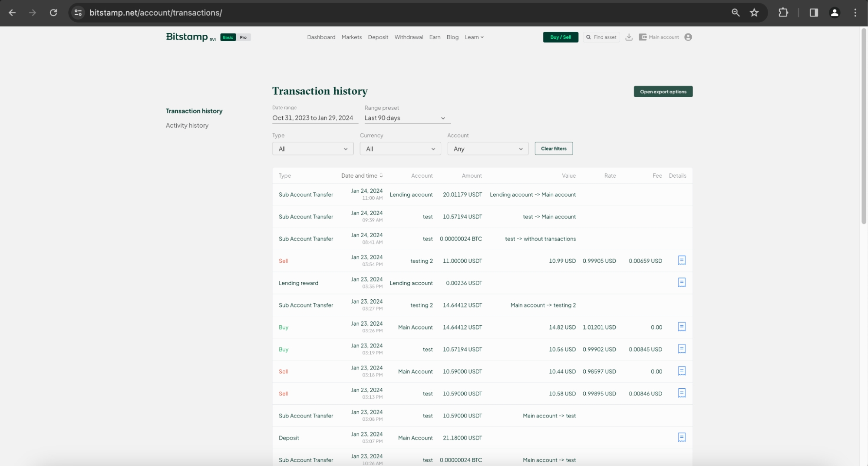Click the 21.18000 USDT deposit amount
Screen dimensions: 868x466
click(462, 438)
